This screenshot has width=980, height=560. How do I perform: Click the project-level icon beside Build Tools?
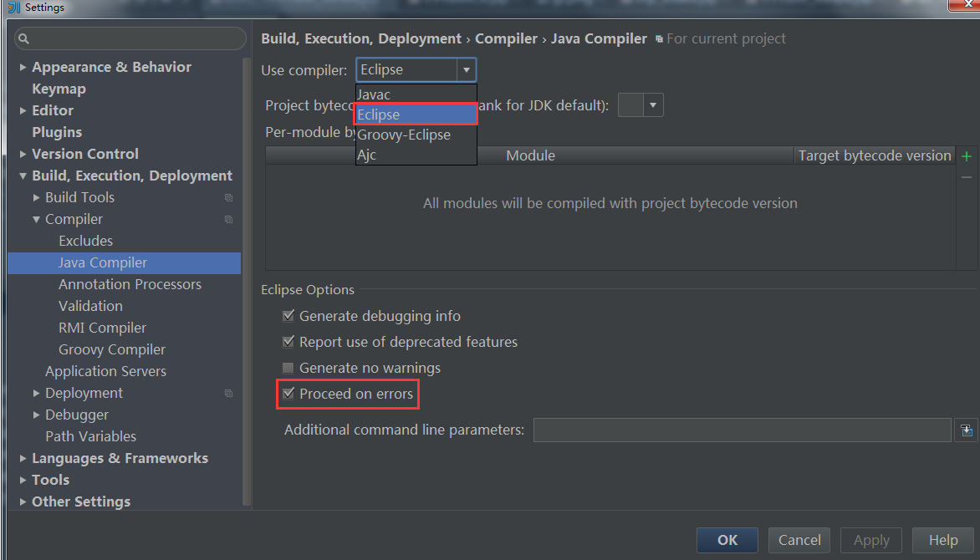228,198
